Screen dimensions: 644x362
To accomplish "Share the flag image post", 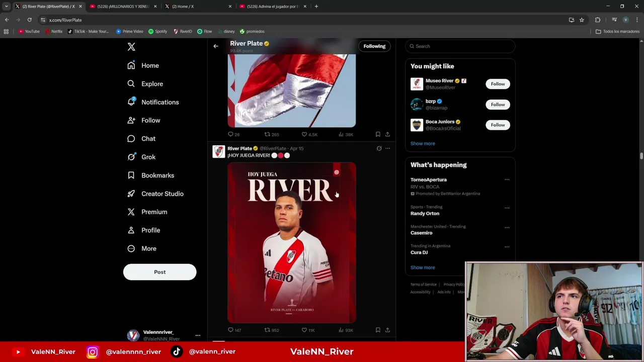I will (x=387, y=135).
